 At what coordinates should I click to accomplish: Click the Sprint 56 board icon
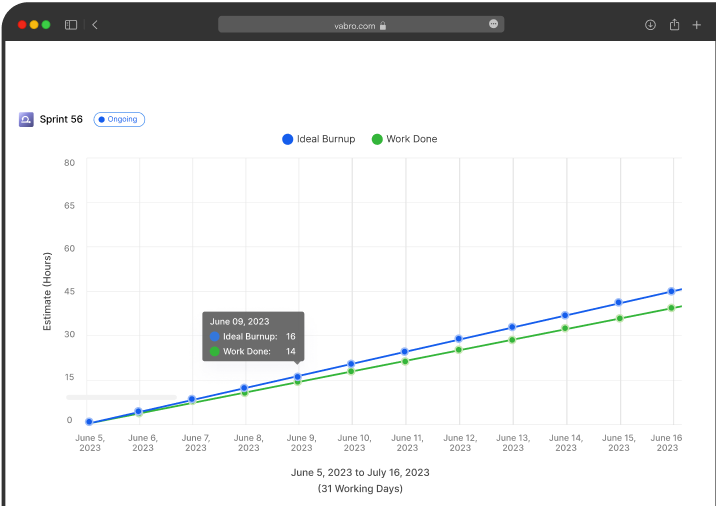(26, 120)
